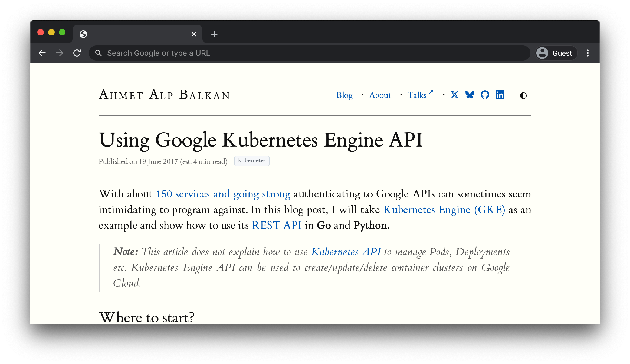Screen dimensions: 630x364
Task: Open the GitHub profile icon
Action: coord(485,95)
